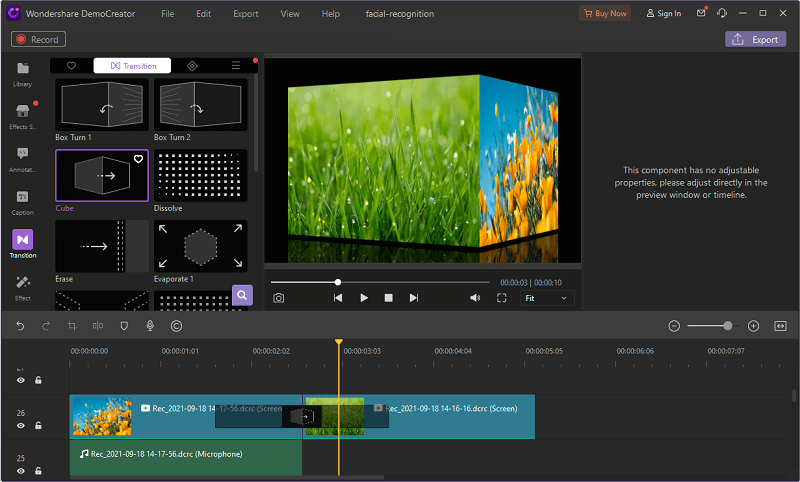This screenshot has height=482, width=800.
Task: Click the timeline zoom slider handle
Action: [728, 325]
